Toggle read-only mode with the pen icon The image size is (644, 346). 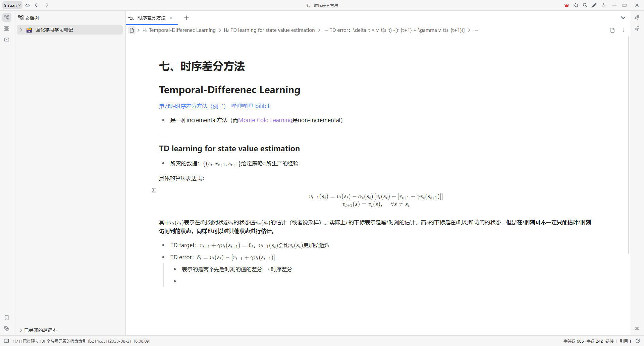[x=594, y=5]
